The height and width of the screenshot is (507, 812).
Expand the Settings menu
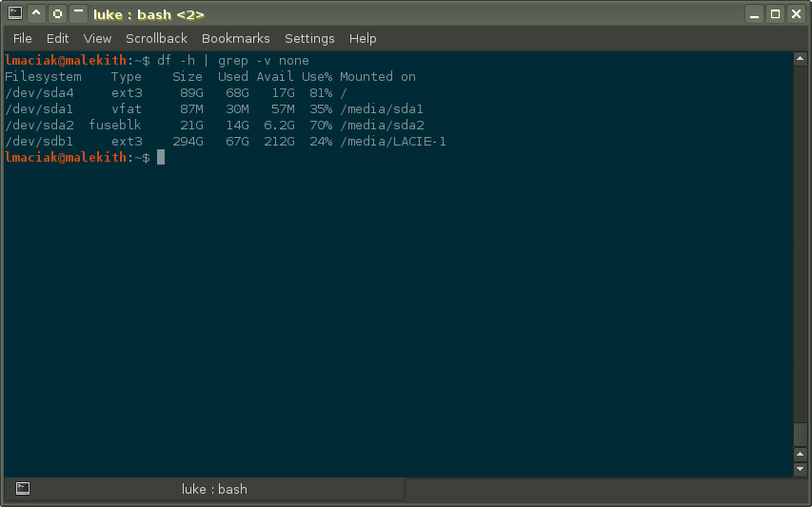(x=309, y=38)
